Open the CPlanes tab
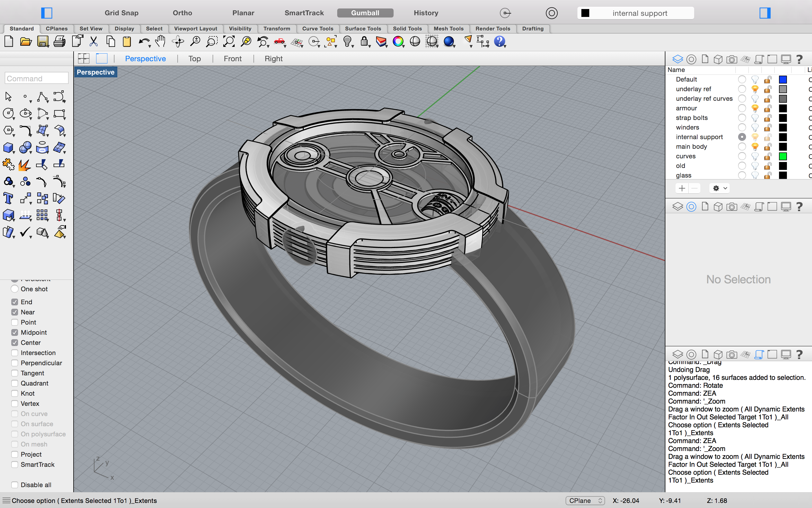Viewport: 812px width, 508px height. tap(57, 29)
